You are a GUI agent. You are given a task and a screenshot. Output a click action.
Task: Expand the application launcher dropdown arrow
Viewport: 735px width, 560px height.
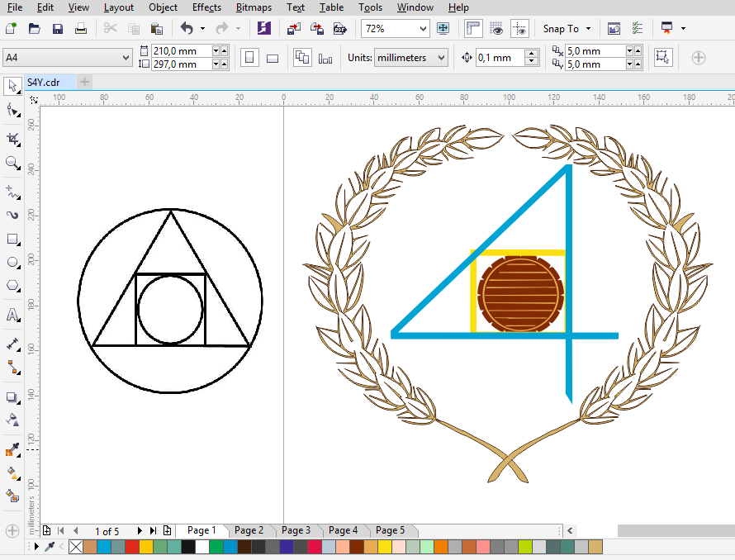pos(684,29)
